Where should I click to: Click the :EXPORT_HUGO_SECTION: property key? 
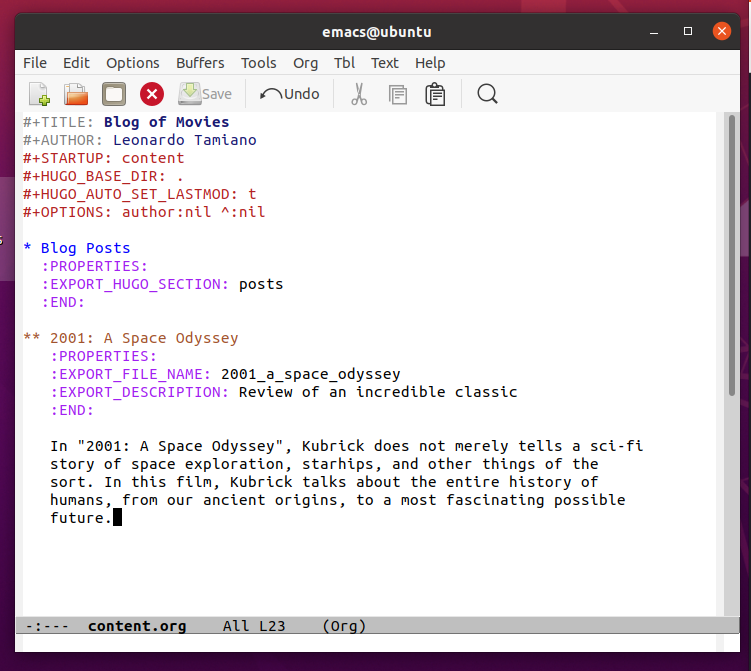pos(135,284)
